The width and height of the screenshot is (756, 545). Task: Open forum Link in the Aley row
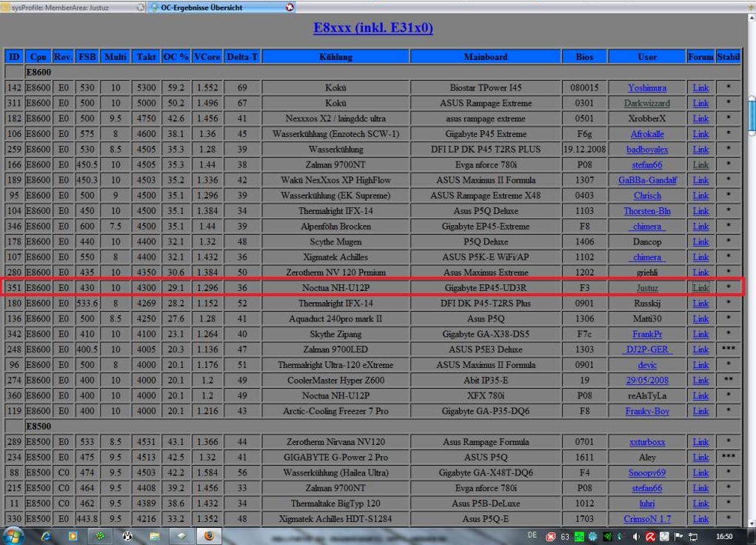point(700,457)
